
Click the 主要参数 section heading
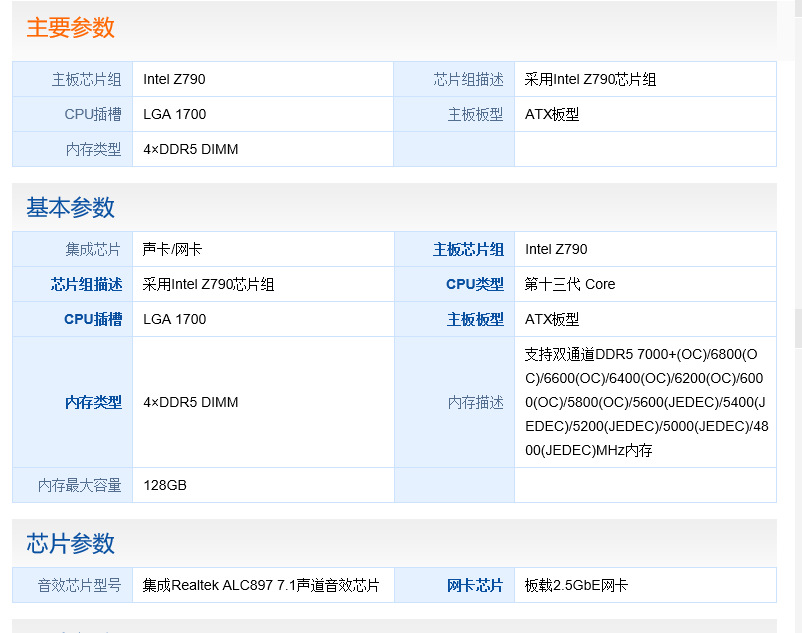(x=70, y=28)
